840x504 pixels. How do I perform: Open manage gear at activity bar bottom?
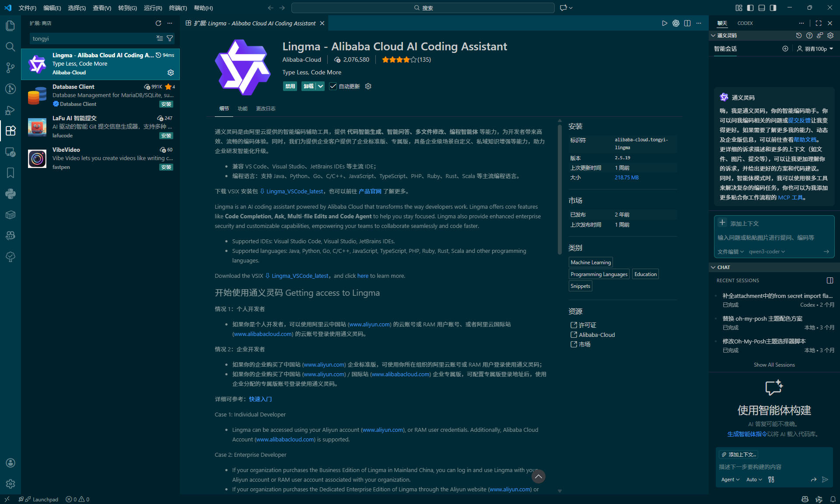pyautogui.click(x=10, y=483)
